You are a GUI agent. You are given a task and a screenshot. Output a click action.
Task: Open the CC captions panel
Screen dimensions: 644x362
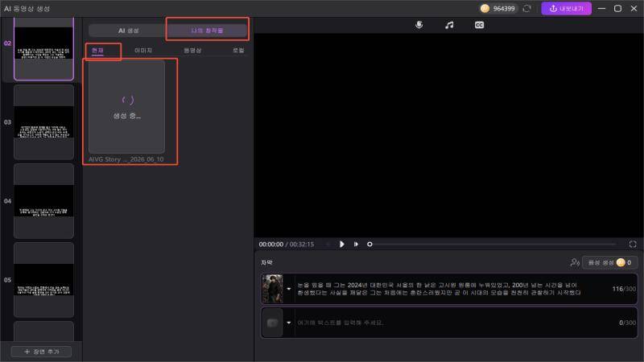coord(479,25)
